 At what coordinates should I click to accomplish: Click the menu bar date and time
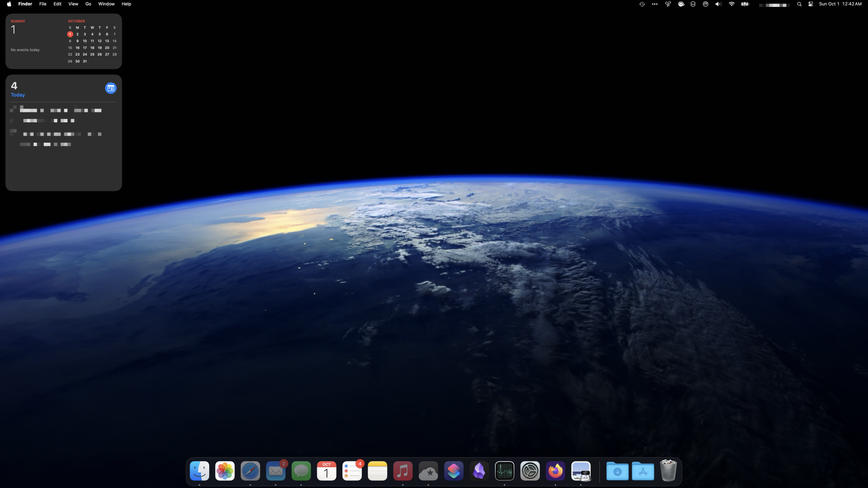pos(840,4)
